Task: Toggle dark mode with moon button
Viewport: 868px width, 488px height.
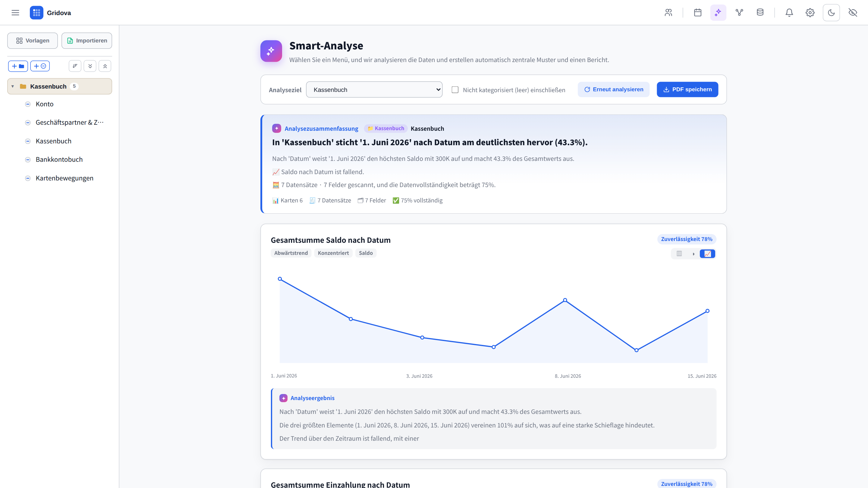Action: (x=831, y=13)
